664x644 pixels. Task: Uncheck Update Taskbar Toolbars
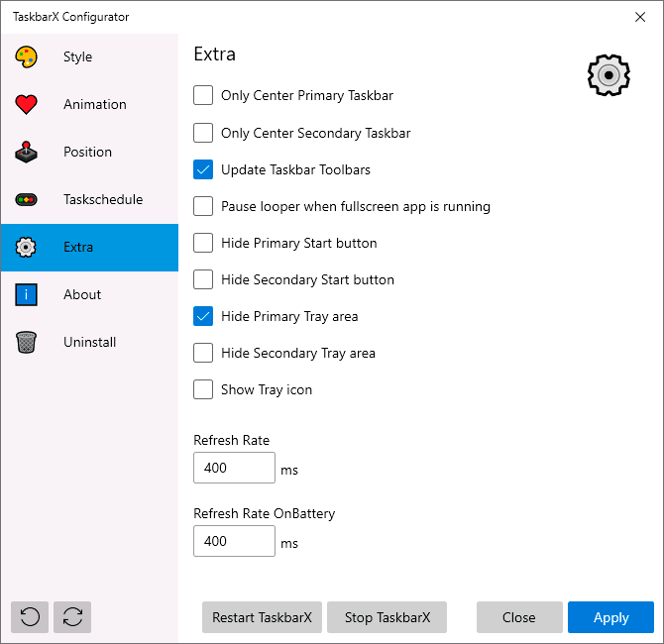click(x=203, y=169)
